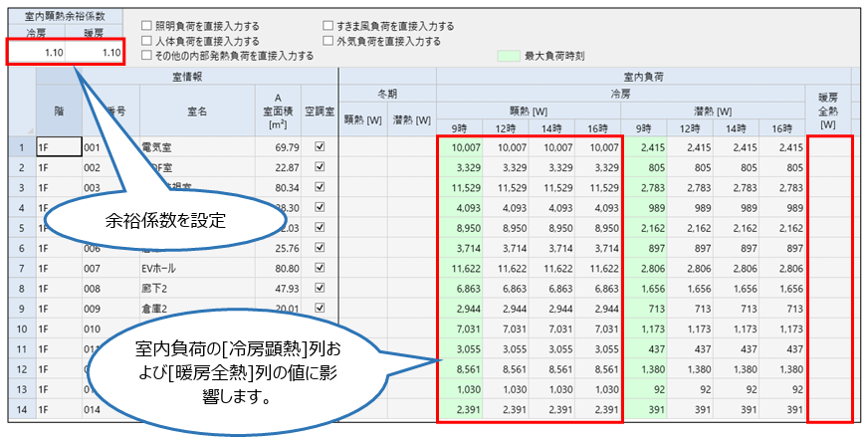This screenshot has height=441, width=868.
Task: Click the 暖房 margin coefficient field
Action: point(98,53)
